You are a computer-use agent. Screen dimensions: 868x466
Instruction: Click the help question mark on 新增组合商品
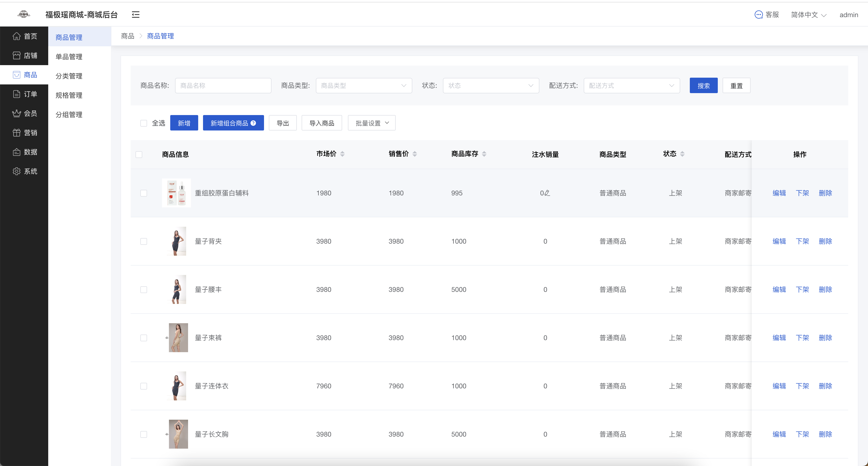(253, 123)
